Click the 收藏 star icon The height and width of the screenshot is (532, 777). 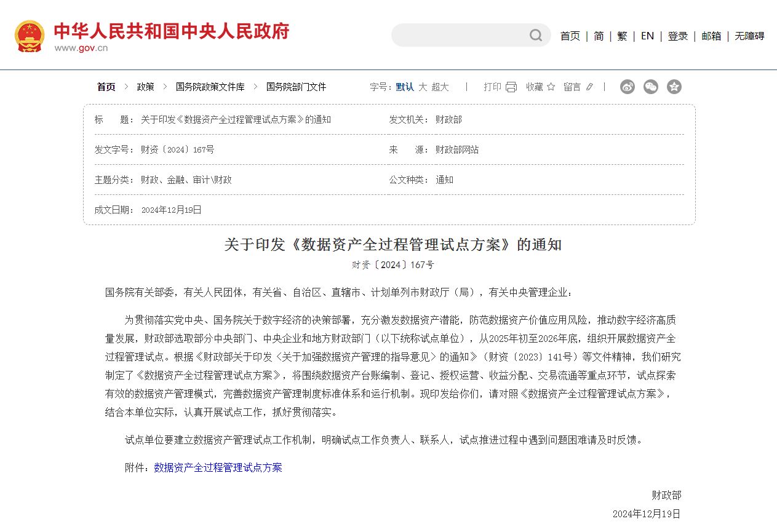[x=551, y=87]
